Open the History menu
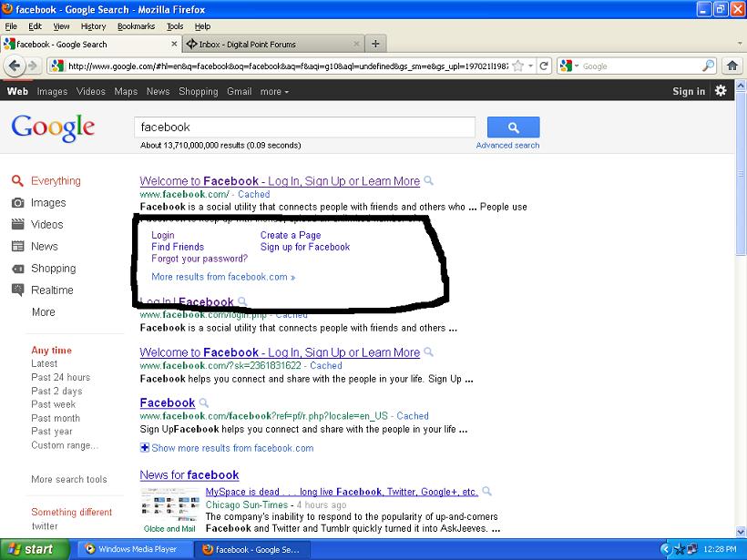Viewport: 747px width, 560px height. 93,26
